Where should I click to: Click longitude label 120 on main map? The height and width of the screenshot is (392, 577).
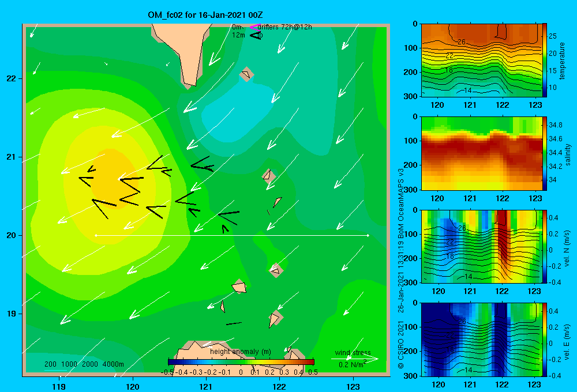tap(133, 386)
